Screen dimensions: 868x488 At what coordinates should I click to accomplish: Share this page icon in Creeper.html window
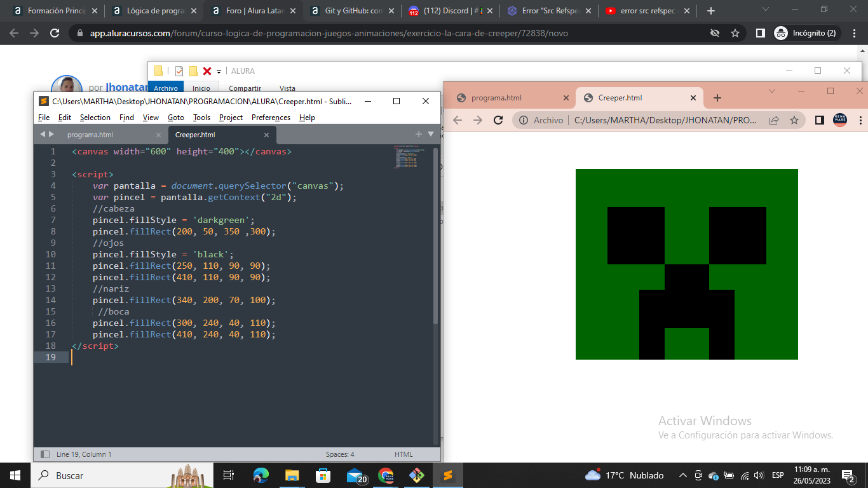pos(774,120)
